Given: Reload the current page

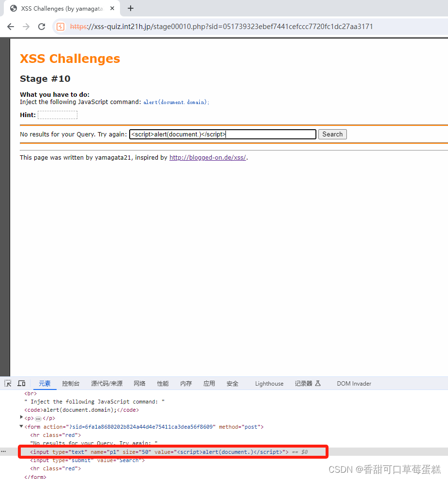Looking at the screenshot, I should [x=42, y=26].
